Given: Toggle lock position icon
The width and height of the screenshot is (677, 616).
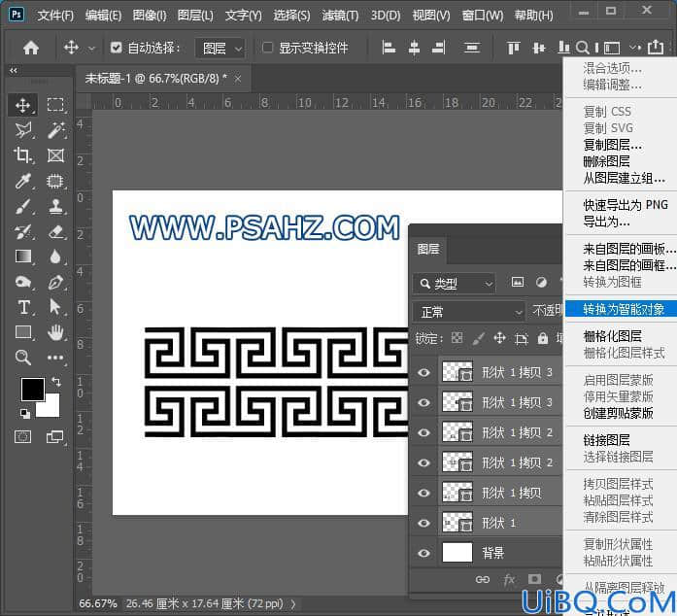Looking at the screenshot, I should (499, 338).
